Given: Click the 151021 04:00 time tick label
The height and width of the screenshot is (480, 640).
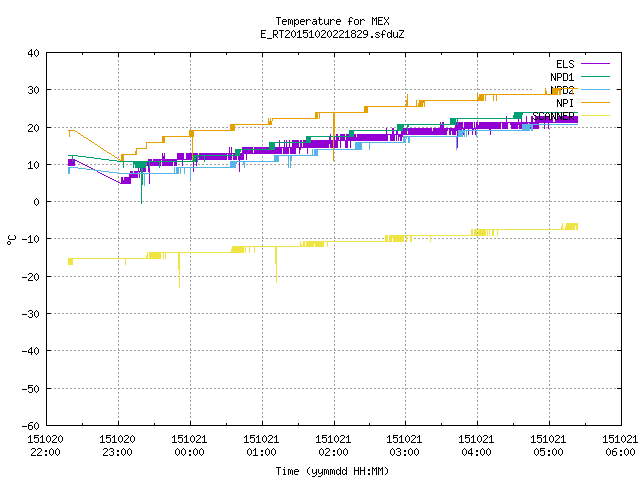Looking at the screenshot, I should [476, 446].
